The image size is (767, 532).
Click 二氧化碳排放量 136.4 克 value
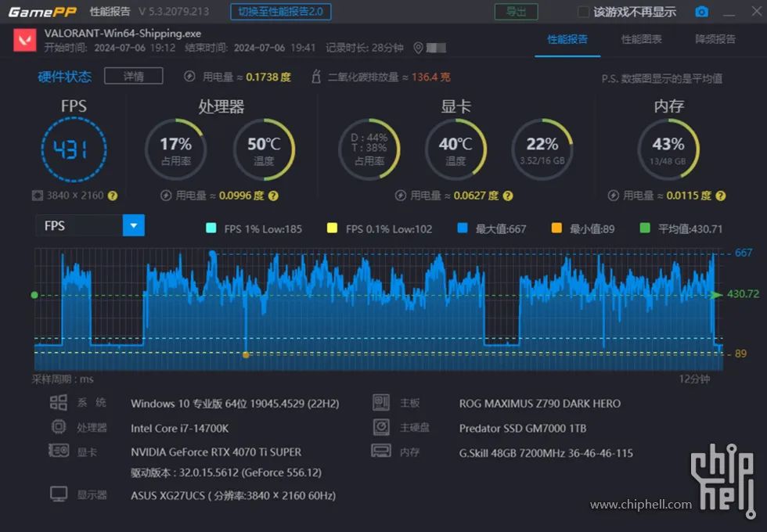pyautogui.click(x=431, y=77)
